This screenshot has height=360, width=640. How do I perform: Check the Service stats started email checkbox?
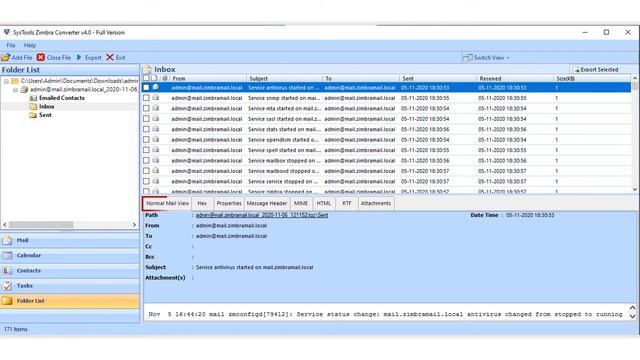tap(146, 129)
